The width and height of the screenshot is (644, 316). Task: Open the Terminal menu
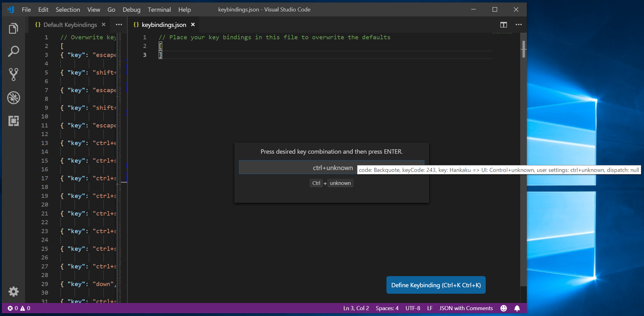coord(159,10)
